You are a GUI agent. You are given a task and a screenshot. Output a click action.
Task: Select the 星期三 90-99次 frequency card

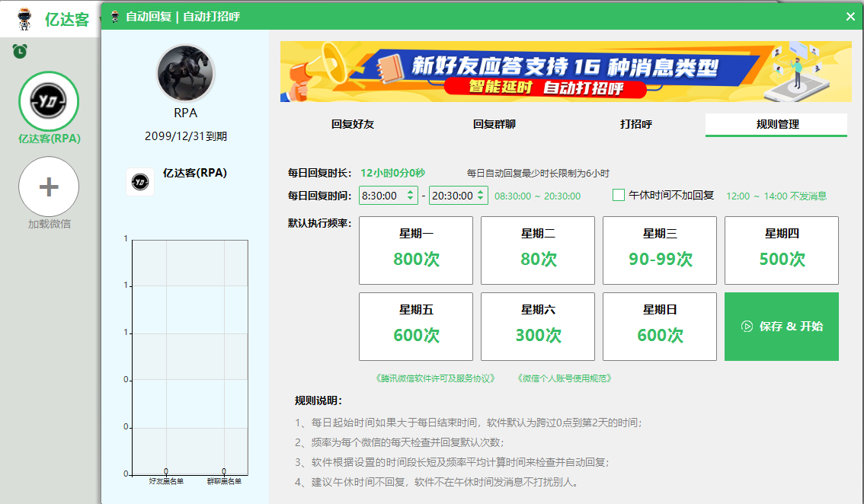click(x=660, y=250)
